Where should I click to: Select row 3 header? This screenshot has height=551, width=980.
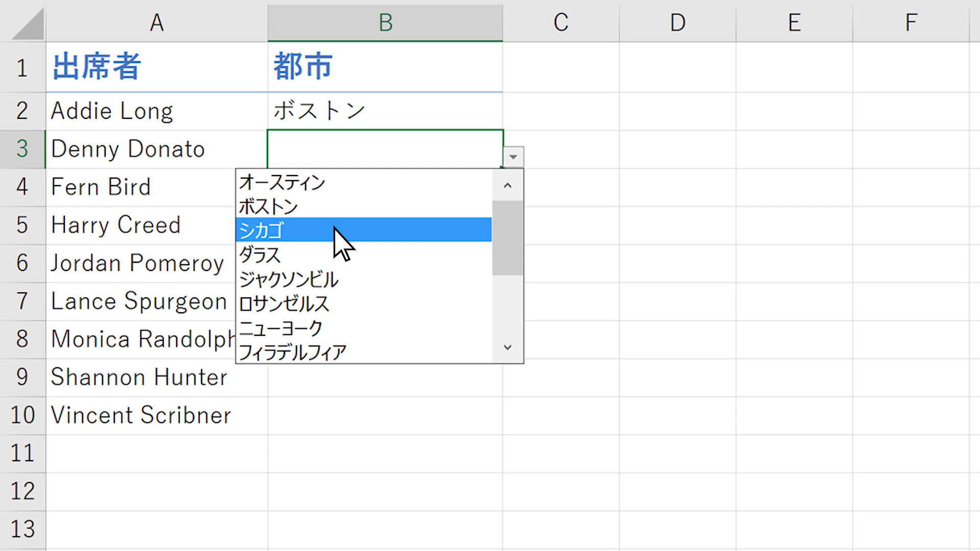[22, 149]
